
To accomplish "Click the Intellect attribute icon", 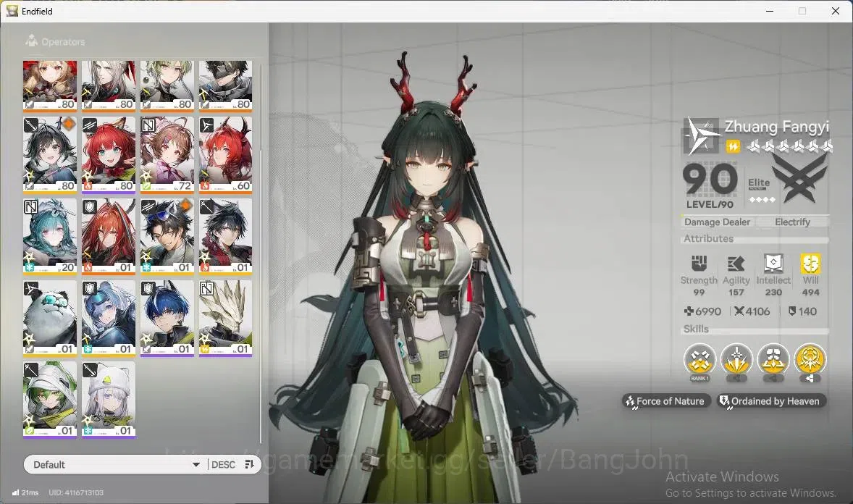I will click(773, 264).
